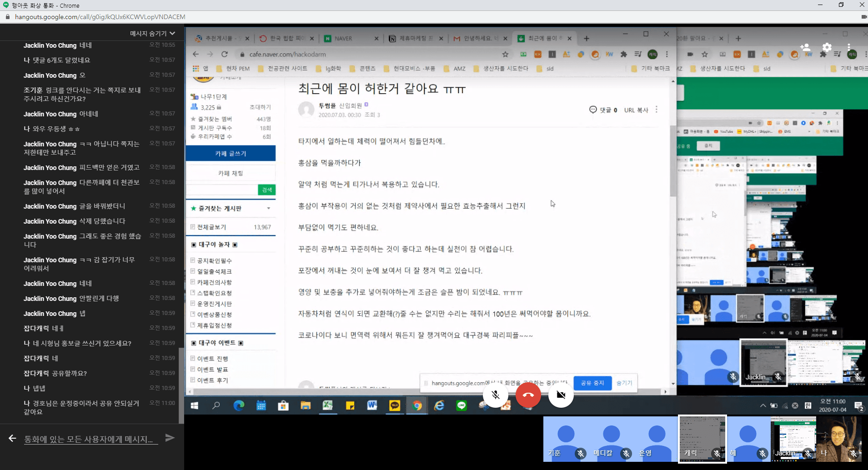This screenshot has height=470, width=868.
Task: Switch to the NAVER browser tab
Action: pos(342,38)
